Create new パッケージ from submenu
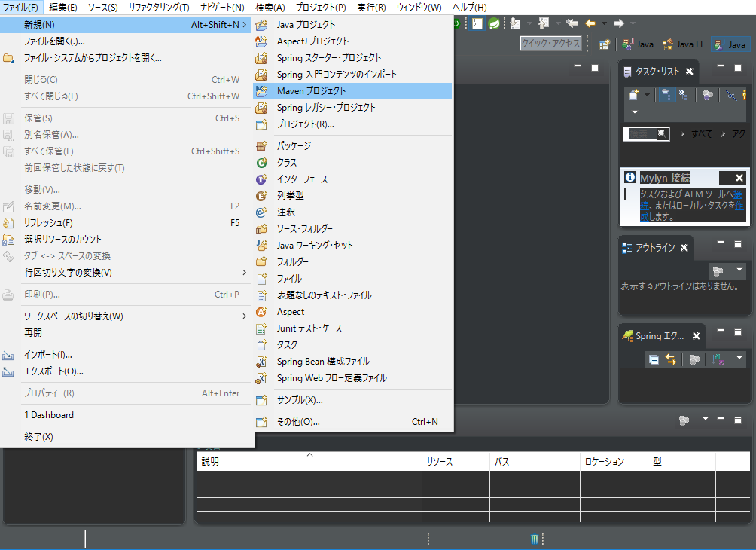756x550 pixels. [352, 145]
